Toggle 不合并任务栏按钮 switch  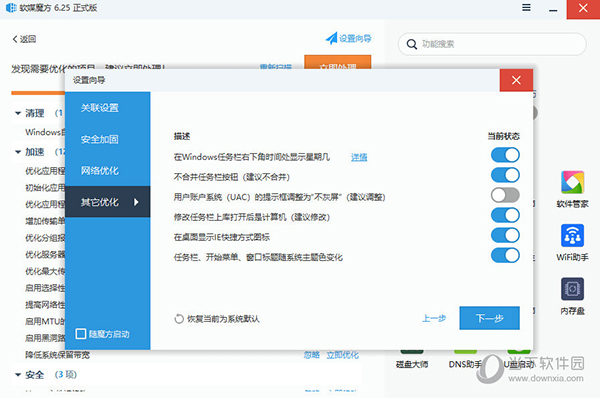[x=505, y=175]
